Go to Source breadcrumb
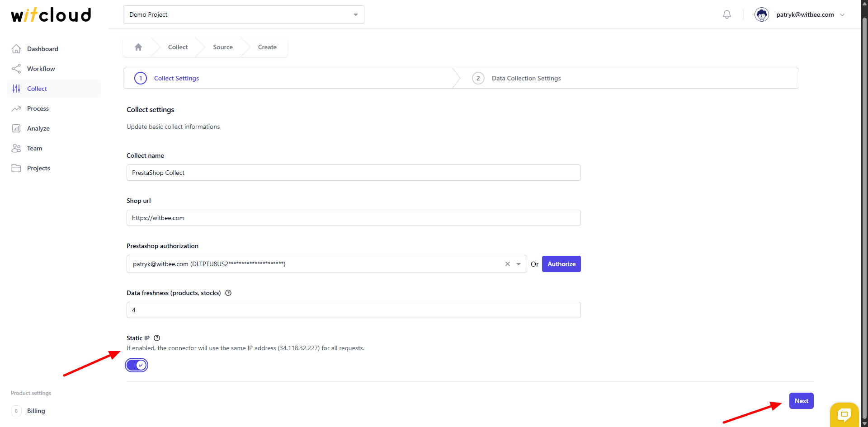 [223, 47]
